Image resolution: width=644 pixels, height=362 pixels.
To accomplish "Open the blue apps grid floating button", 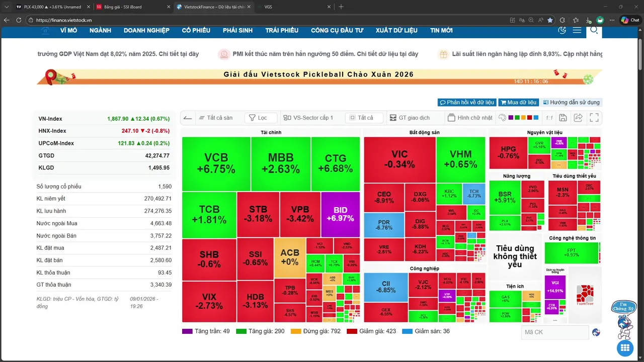I will pyautogui.click(x=625, y=347).
